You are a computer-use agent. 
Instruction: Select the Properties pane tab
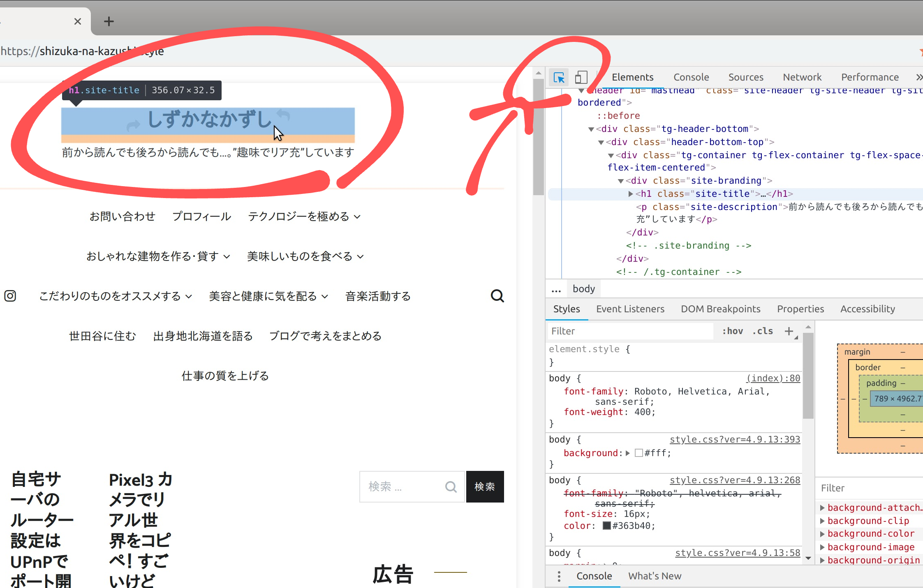[x=800, y=309]
